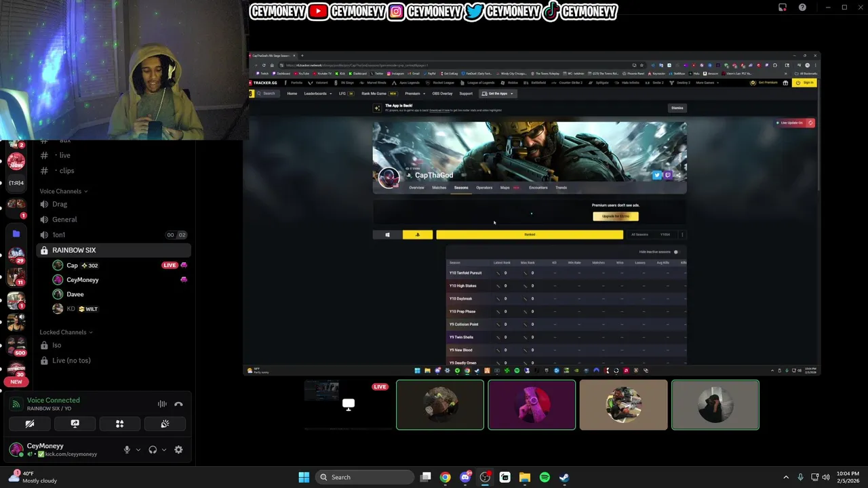Collapse the Voice Channels category
Image resolution: width=868 pixels, height=488 pixels.
[64, 191]
